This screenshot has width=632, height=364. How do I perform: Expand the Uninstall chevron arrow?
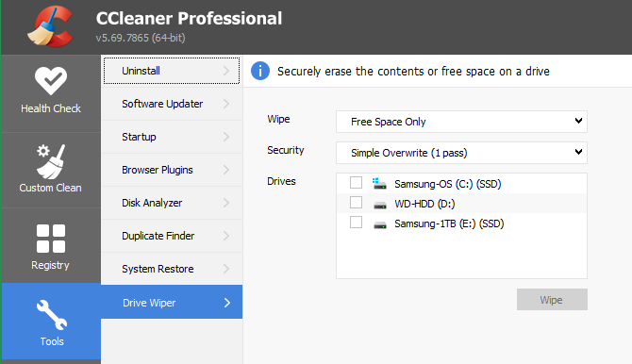click(x=226, y=71)
